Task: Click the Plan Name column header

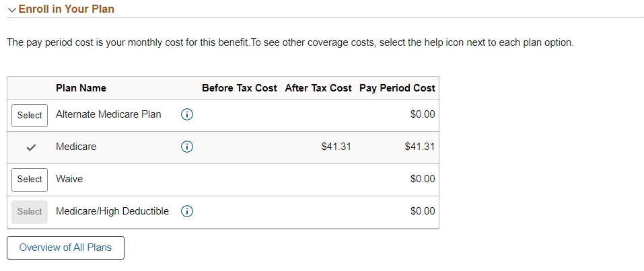Action: pos(81,88)
